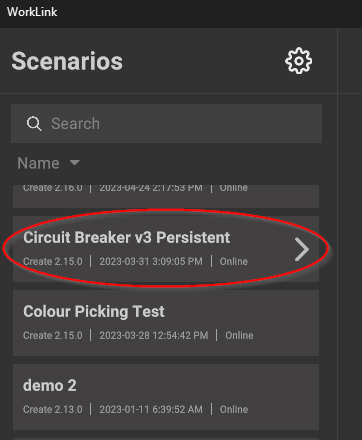Click Create 2.13.0 under demo 2

[53, 409]
